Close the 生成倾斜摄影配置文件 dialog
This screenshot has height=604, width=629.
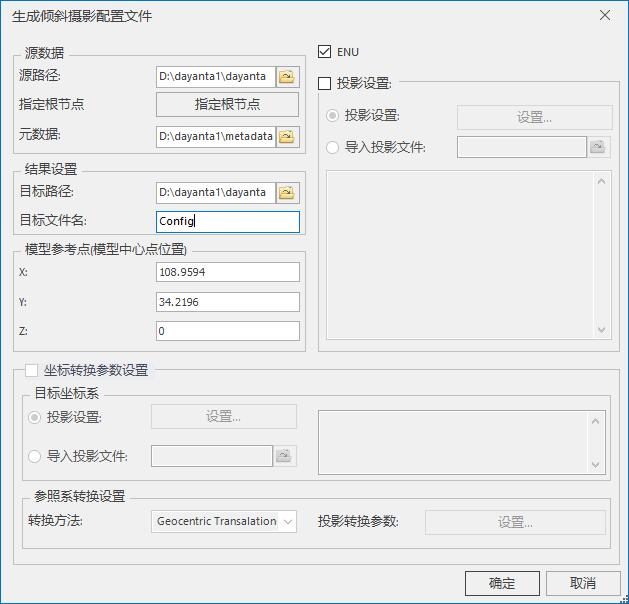(605, 16)
